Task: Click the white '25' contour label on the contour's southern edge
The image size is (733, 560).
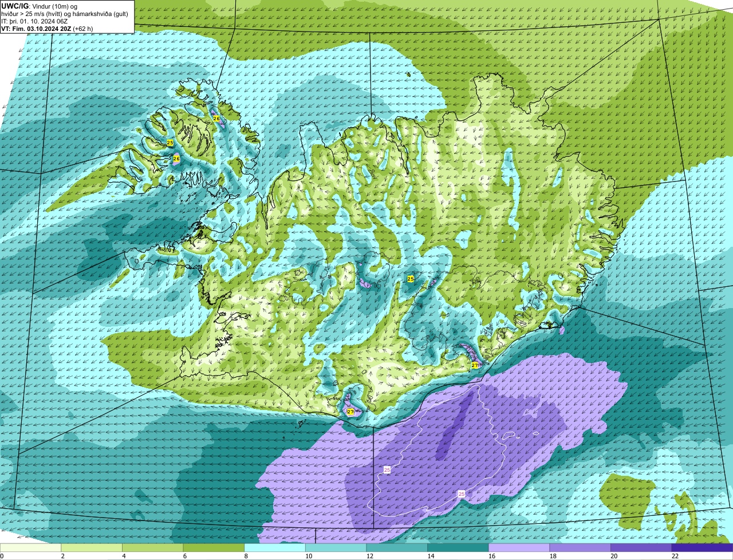Action: [x=462, y=493]
